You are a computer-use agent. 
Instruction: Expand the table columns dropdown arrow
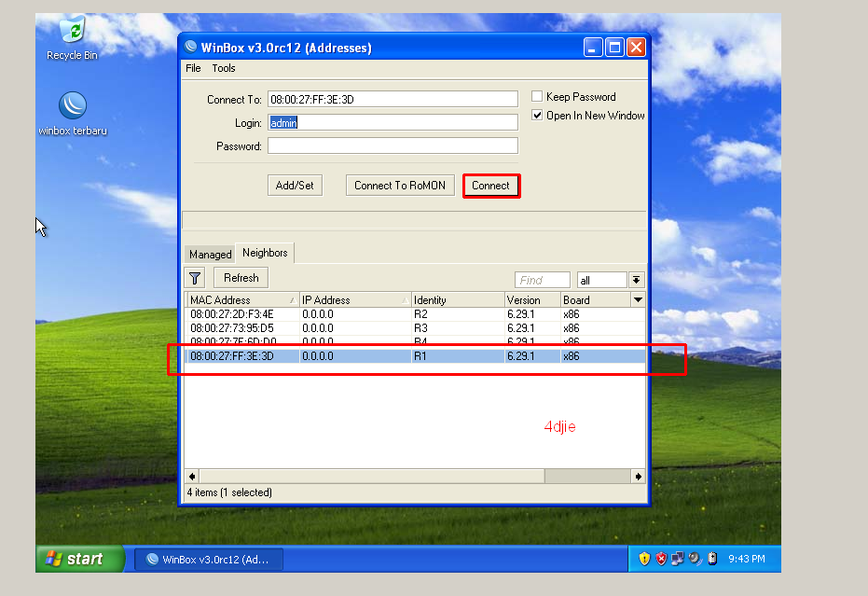638,299
